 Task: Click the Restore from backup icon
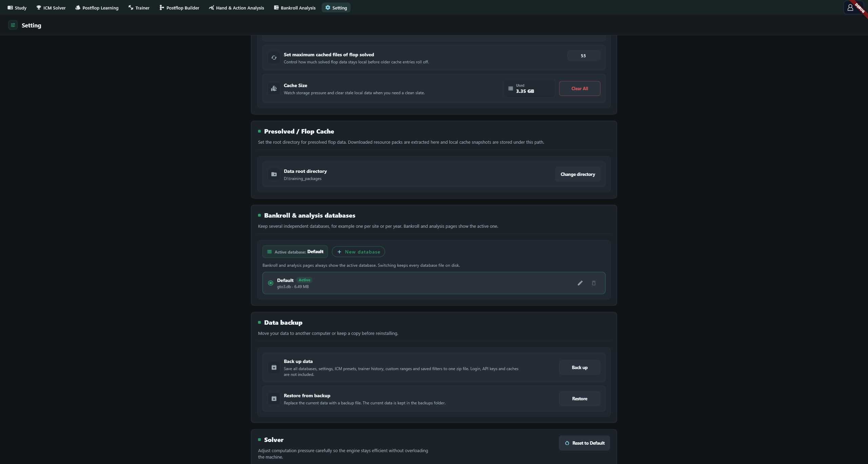(x=274, y=399)
